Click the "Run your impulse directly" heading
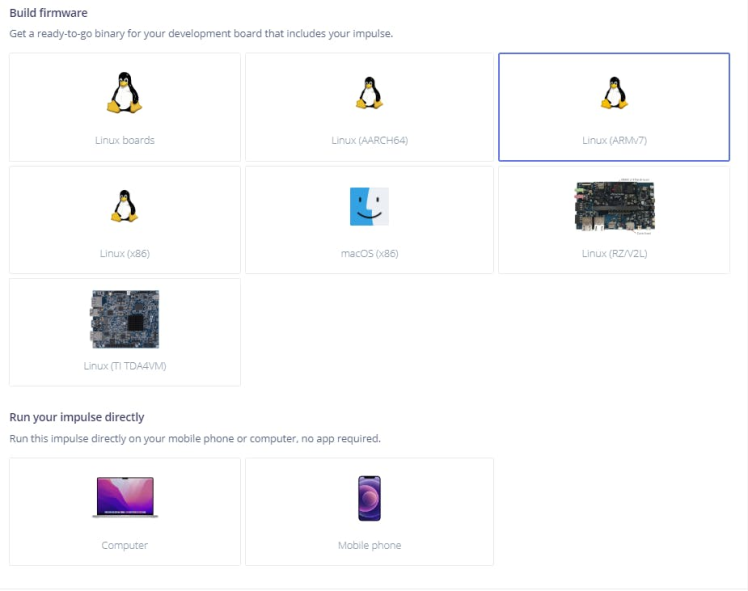This screenshot has height=591, width=748. click(x=77, y=417)
